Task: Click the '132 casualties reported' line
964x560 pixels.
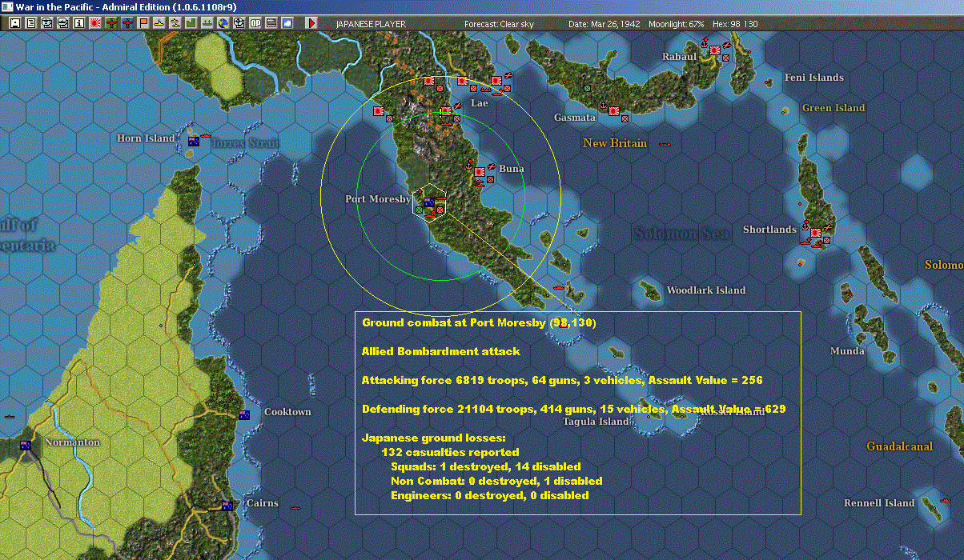Action: [450, 452]
